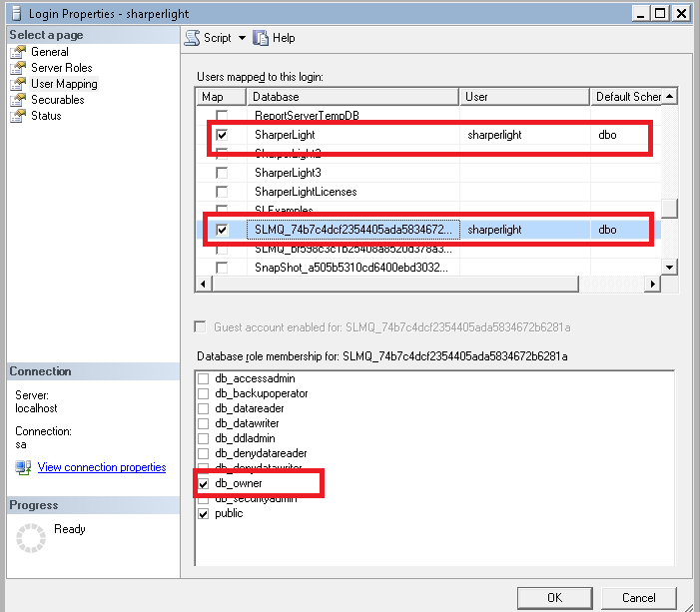The image size is (700, 612).
Task: Click the Server Roles page icon
Action: point(18,68)
